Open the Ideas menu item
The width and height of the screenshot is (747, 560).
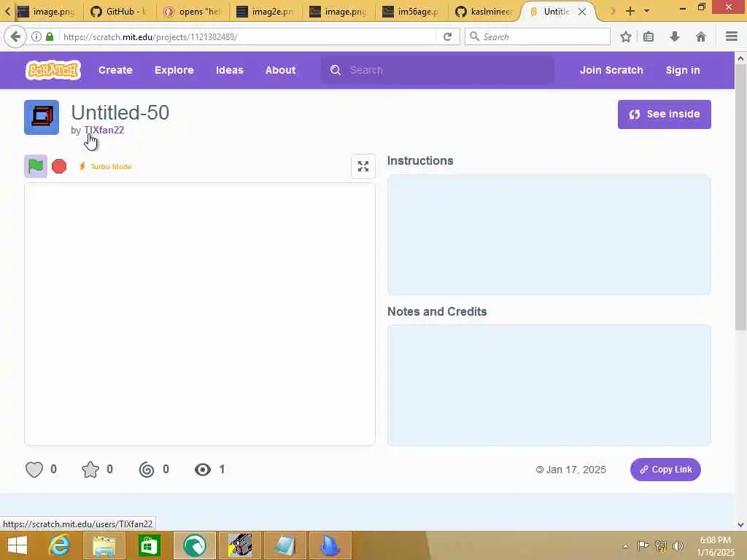230,70
